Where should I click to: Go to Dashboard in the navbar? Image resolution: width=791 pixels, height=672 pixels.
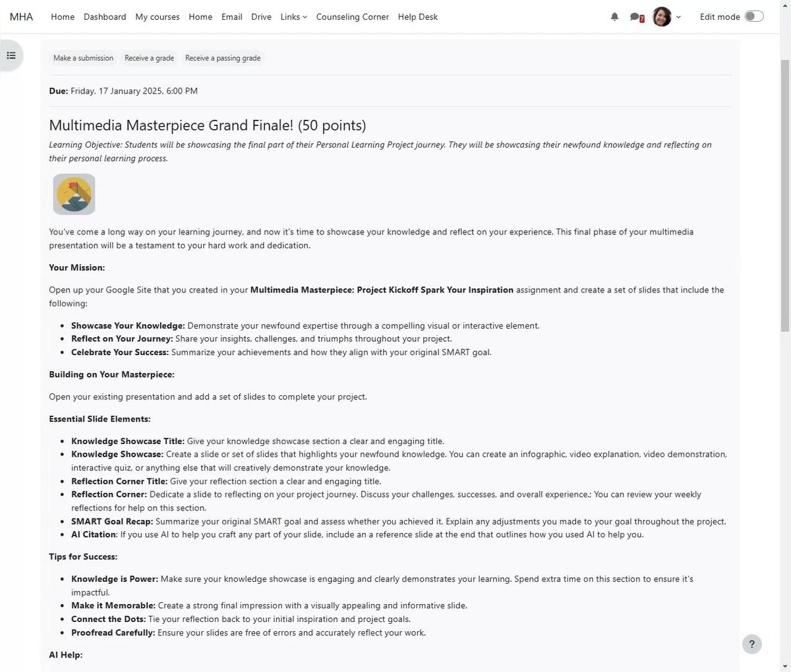[105, 17]
